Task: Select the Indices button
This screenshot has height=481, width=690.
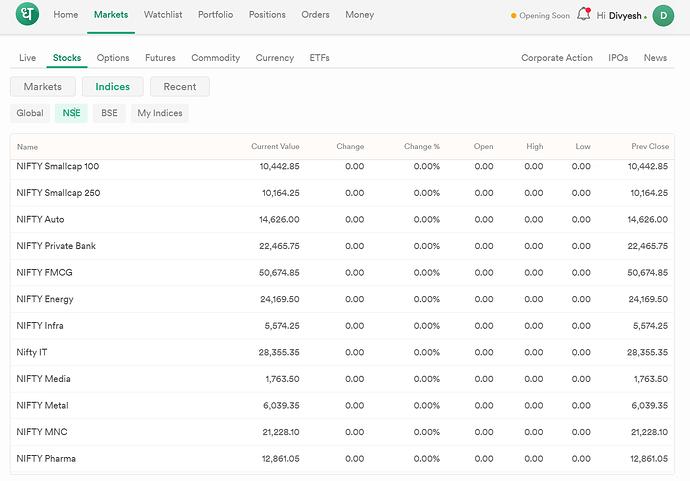Action: pyautogui.click(x=113, y=87)
